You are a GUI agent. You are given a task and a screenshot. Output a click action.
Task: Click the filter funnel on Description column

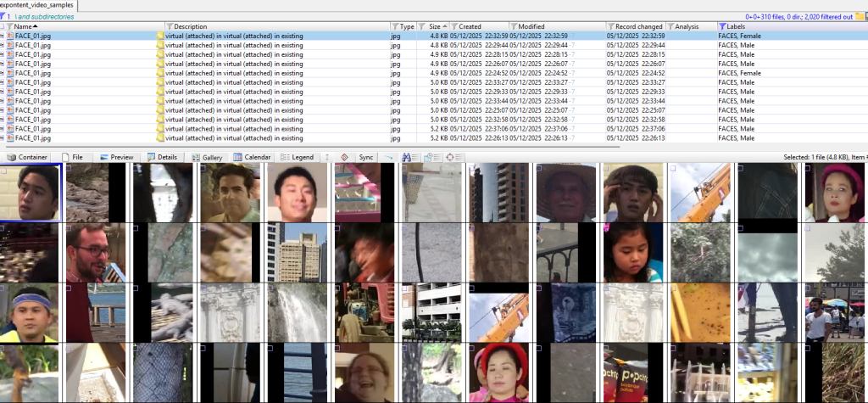[169, 26]
